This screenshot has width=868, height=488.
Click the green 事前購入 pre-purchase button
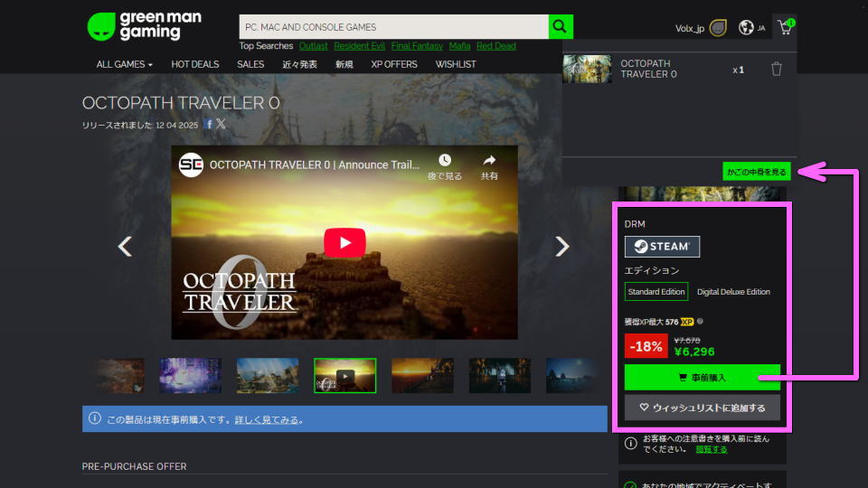(x=702, y=378)
